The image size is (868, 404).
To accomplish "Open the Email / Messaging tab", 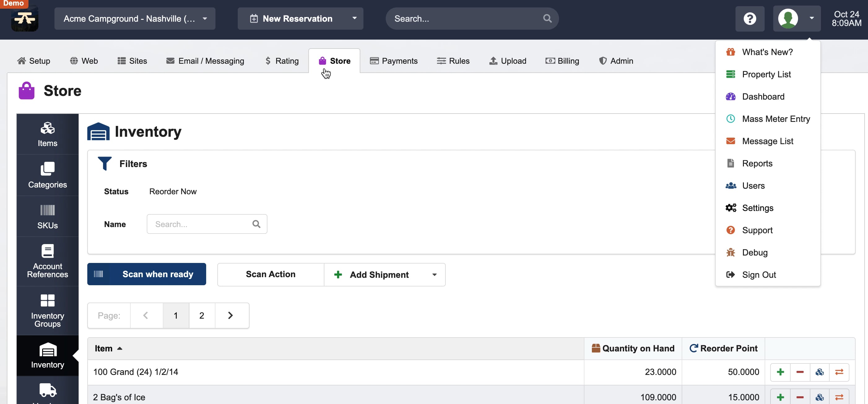I will pyautogui.click(x=205, y=61).
